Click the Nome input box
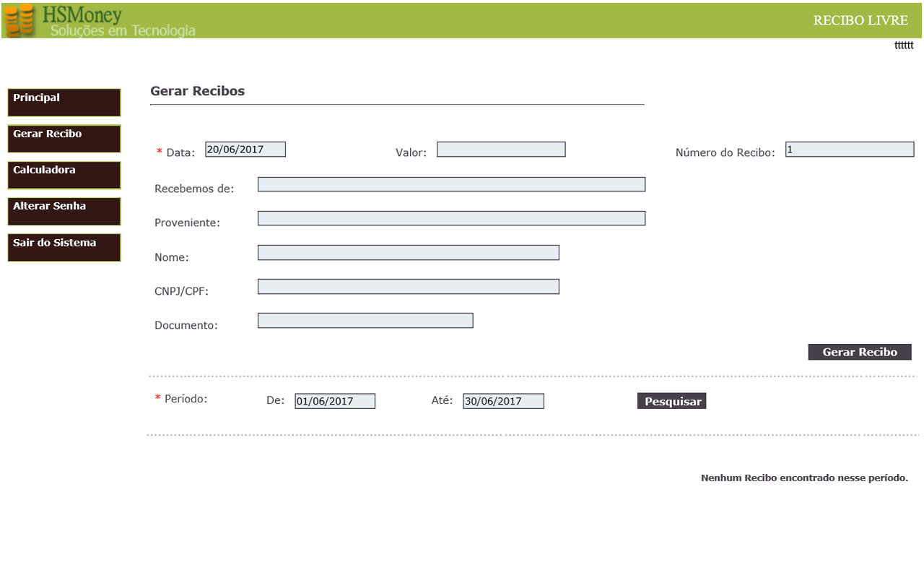924x578 pixels. pos(409,252)
